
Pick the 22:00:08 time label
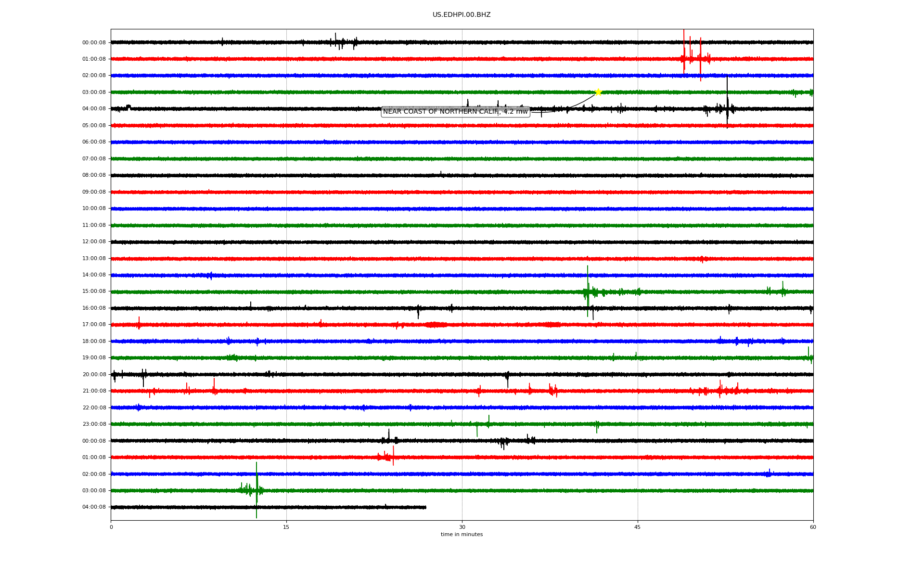click(x=94, y=407)
